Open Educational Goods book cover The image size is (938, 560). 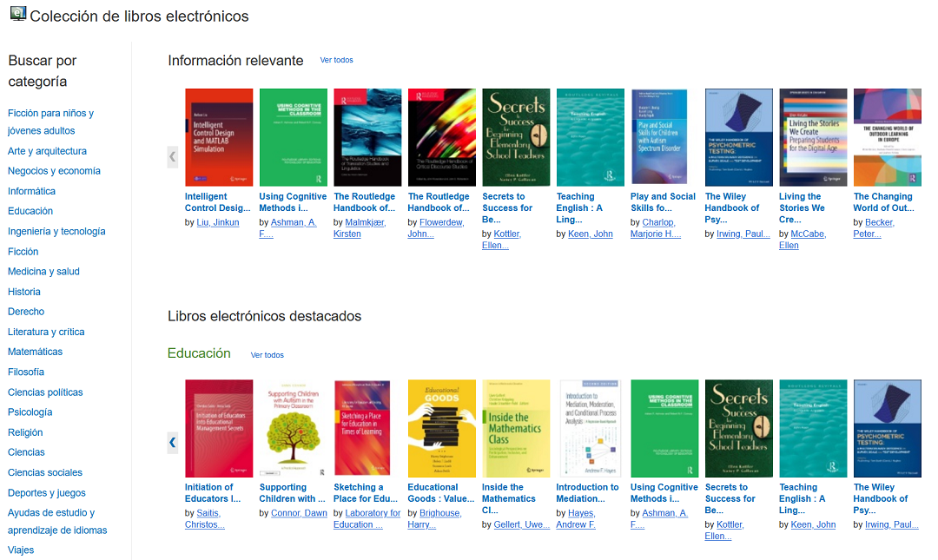click(x=441, y=428)
